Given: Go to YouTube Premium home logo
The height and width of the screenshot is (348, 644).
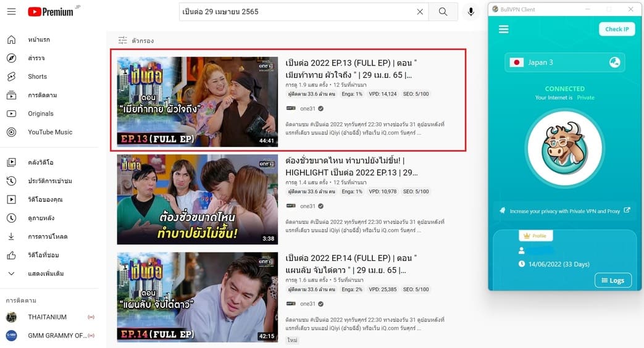Looking at the screenshot, I should [51, 12].
